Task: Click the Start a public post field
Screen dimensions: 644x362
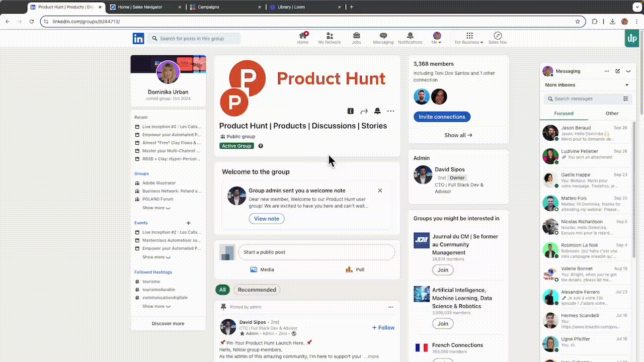Action: coord(316,252)
